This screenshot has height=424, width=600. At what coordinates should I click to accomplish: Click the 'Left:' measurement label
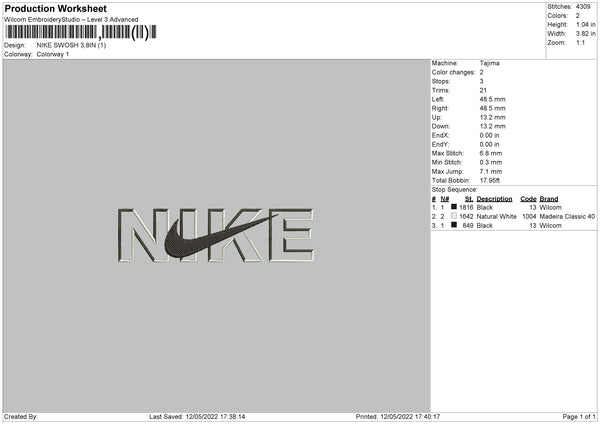(438, 99)
